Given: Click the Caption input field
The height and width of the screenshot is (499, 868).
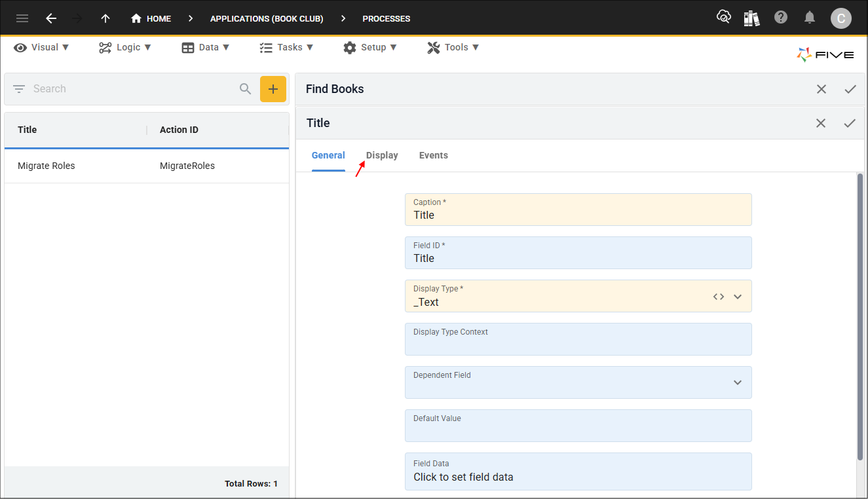Looking at the screenshot, I should pyautogui.click(x=578, y=210).
